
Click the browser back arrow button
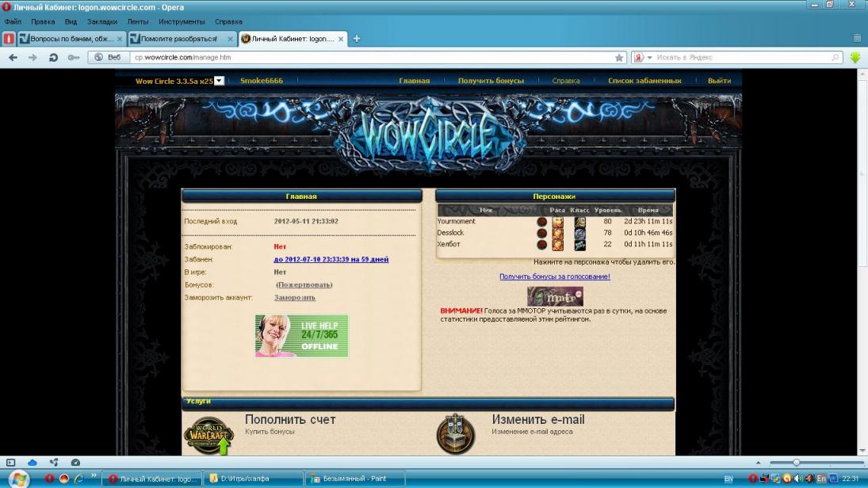pos(13,58)
